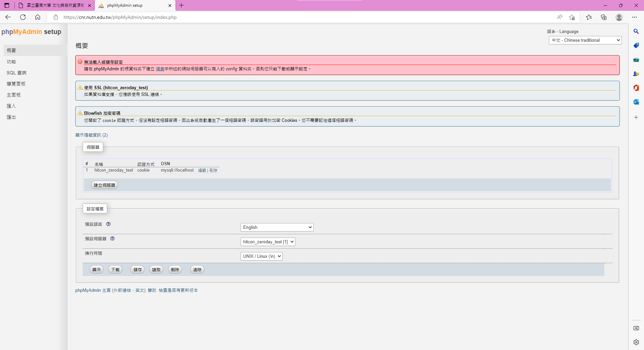This screenshot has width=644, height=350.
Task: Add page to favorites star icon
Action: tap(572, 17)
